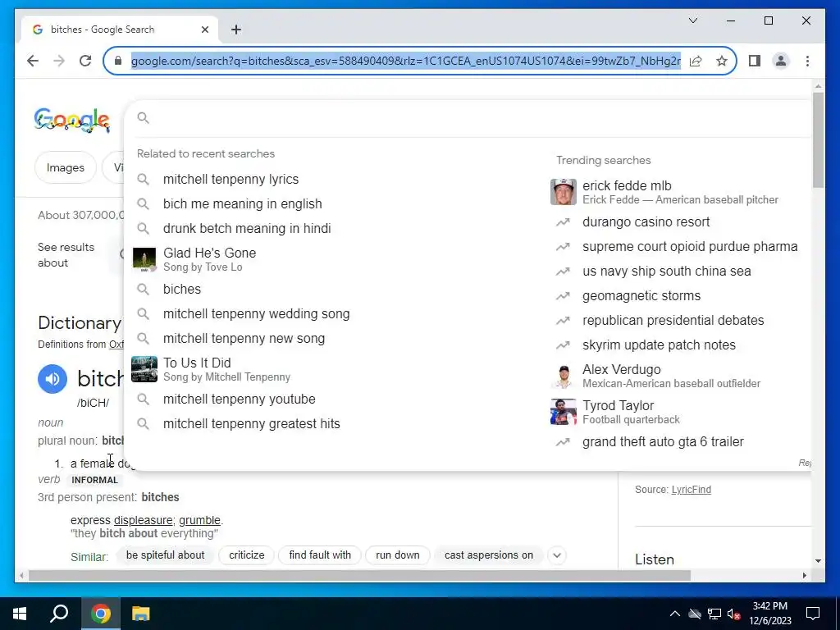The image size is (840, 630).
Task: Click the vertical page scrollbar thumb
Action: [818, 139]
